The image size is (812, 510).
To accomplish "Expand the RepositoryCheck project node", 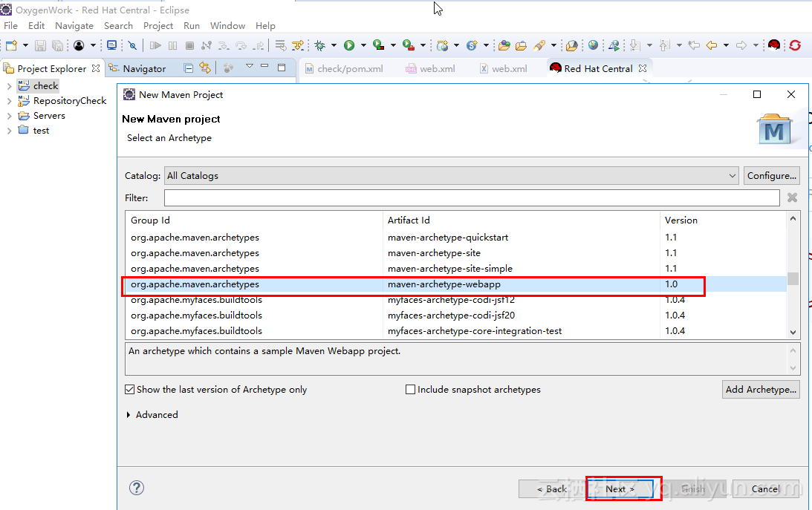I will pos(9,101).
